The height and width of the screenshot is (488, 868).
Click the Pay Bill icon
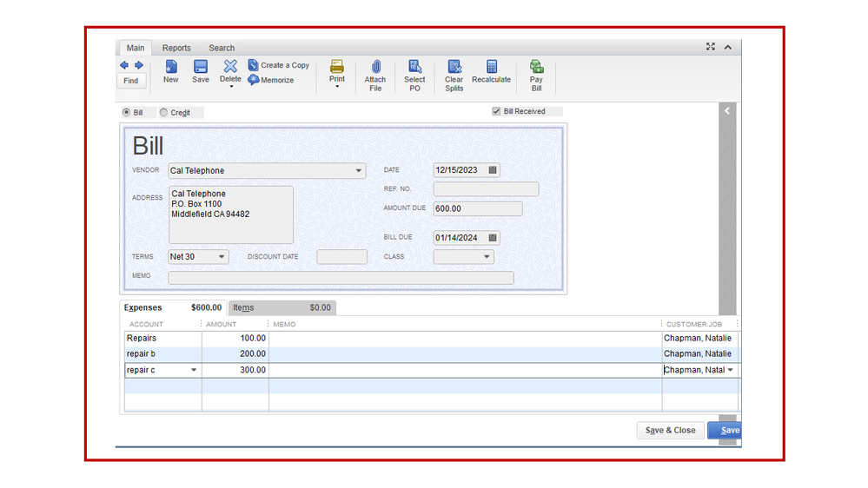click(536, 67)
